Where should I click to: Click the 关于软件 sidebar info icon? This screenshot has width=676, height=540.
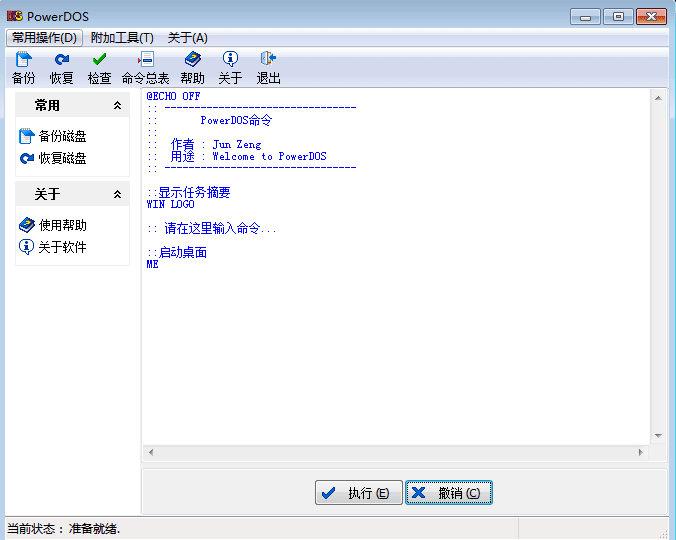(27, 247)
